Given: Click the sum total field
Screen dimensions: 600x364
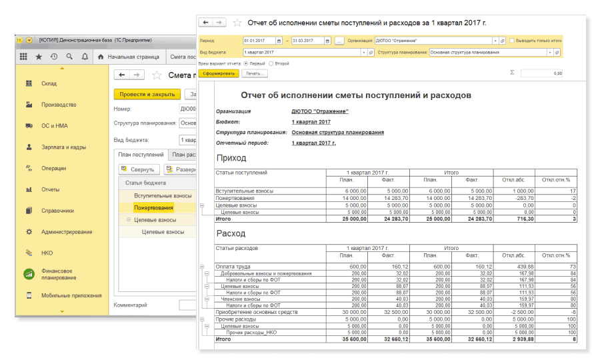Looking at the screenshot, I should (x=542, y=73).
